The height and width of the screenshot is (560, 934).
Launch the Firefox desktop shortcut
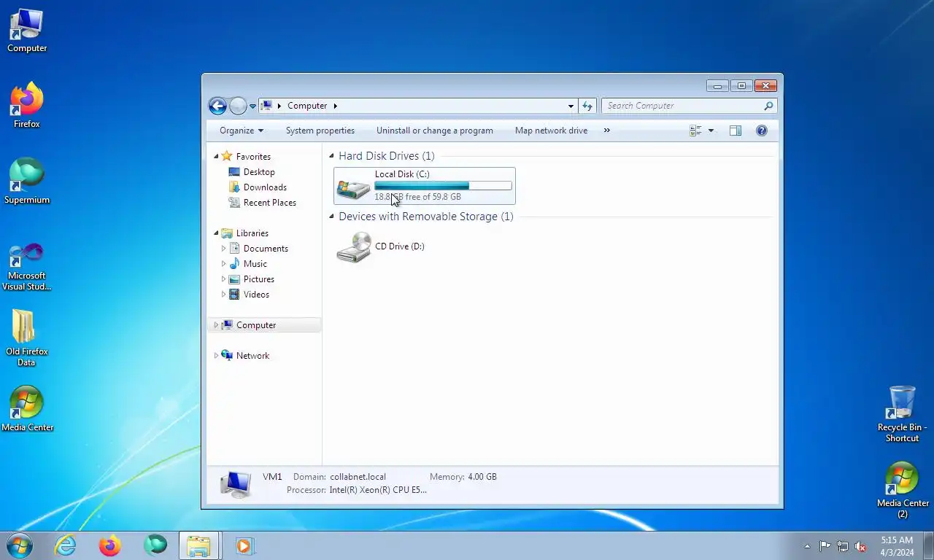pyautogui.click(x=27, y=106)
